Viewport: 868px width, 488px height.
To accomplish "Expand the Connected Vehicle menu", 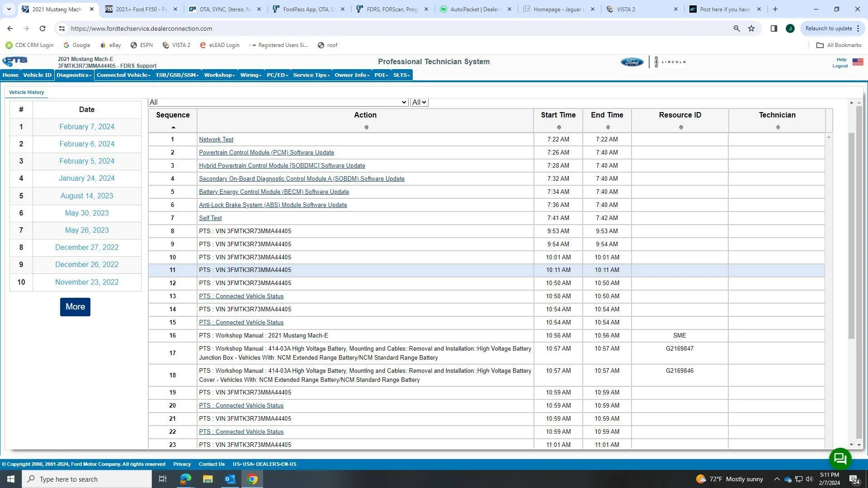I will [x=123, y=75].
